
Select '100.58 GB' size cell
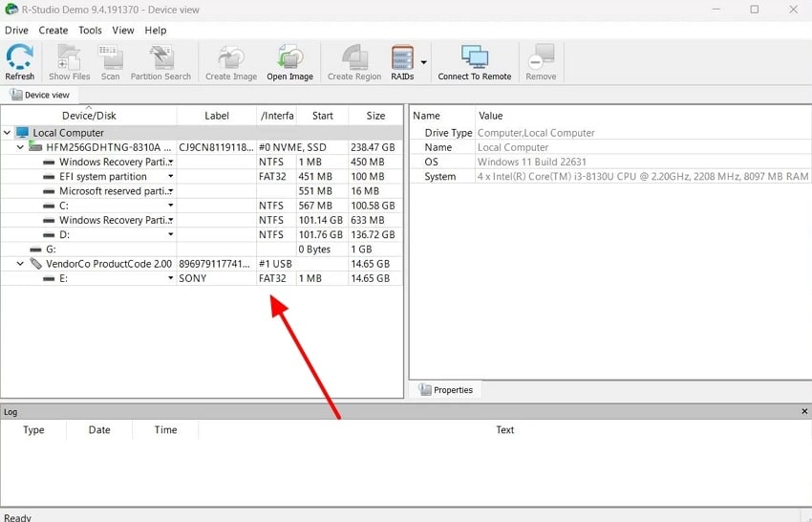pyautogui.click(x=375, y=206)
